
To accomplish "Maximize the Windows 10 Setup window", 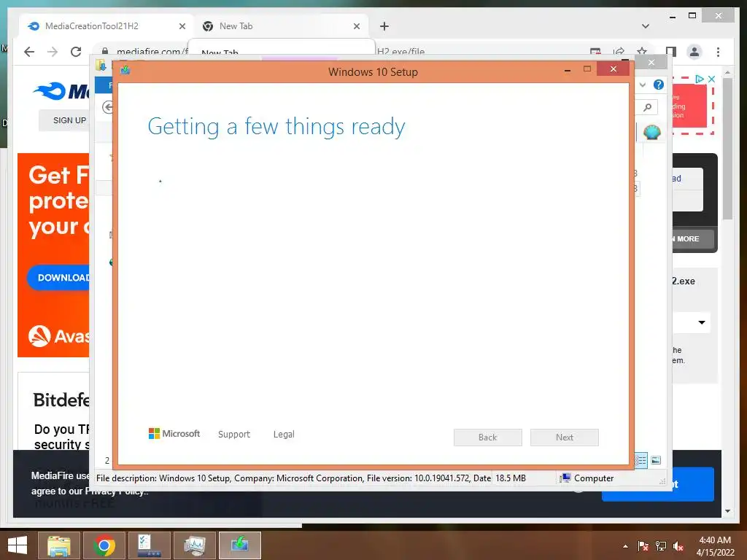I will [587, 69].
